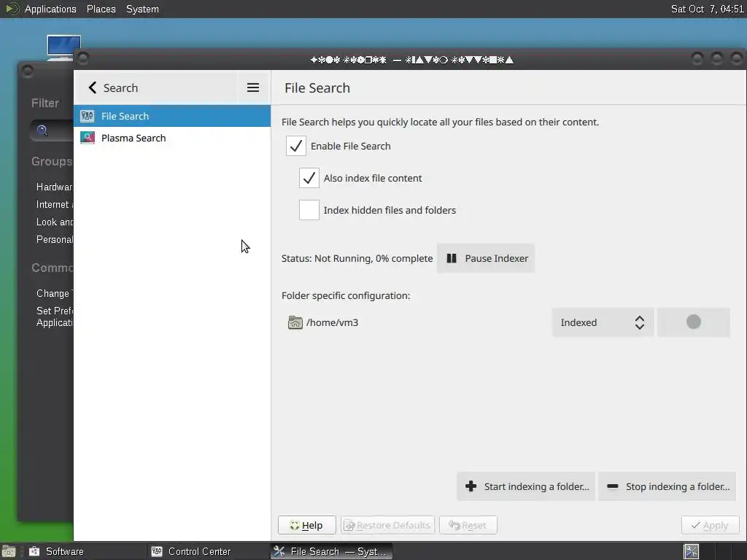Select the /home/vm3 folder entry text

coord(333,322)
